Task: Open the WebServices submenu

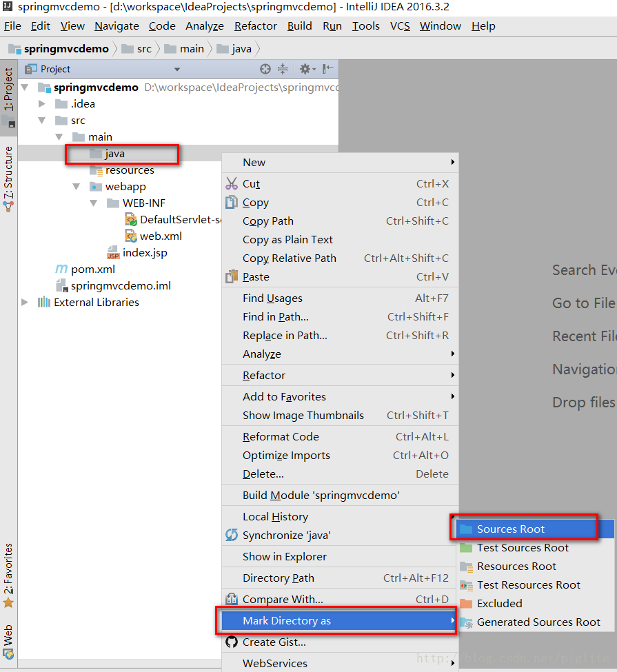Action: coord(340,663)
